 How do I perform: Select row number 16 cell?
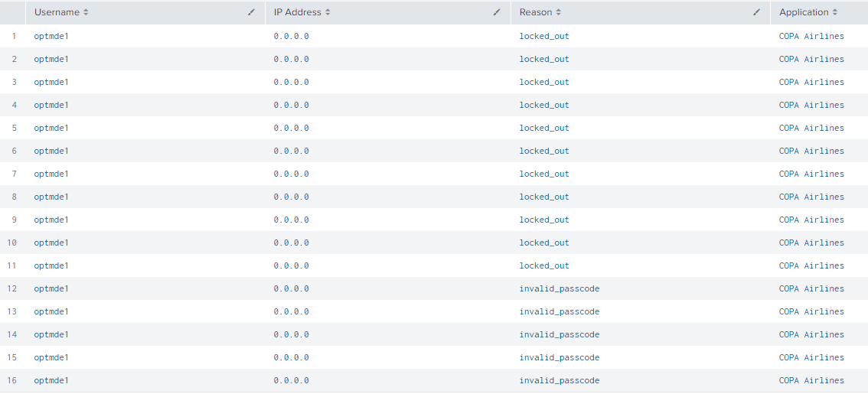tap(12, 380)
